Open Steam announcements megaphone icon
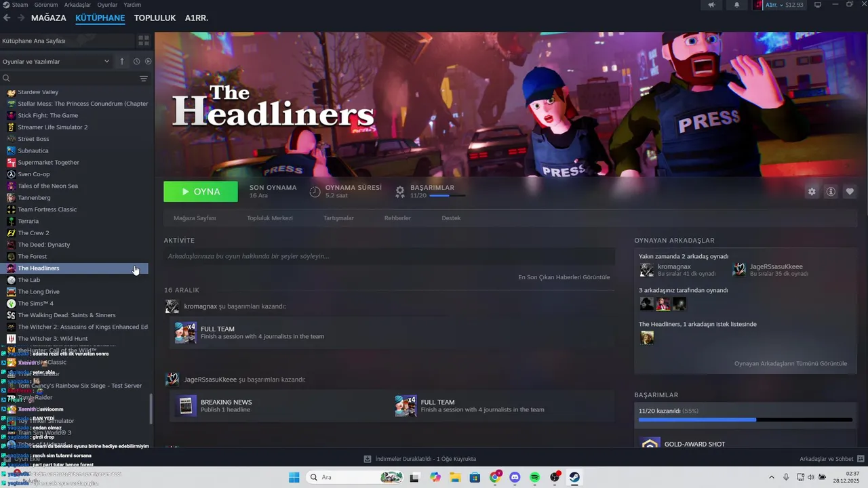The image size is (868, 488). tap(711, 5)
